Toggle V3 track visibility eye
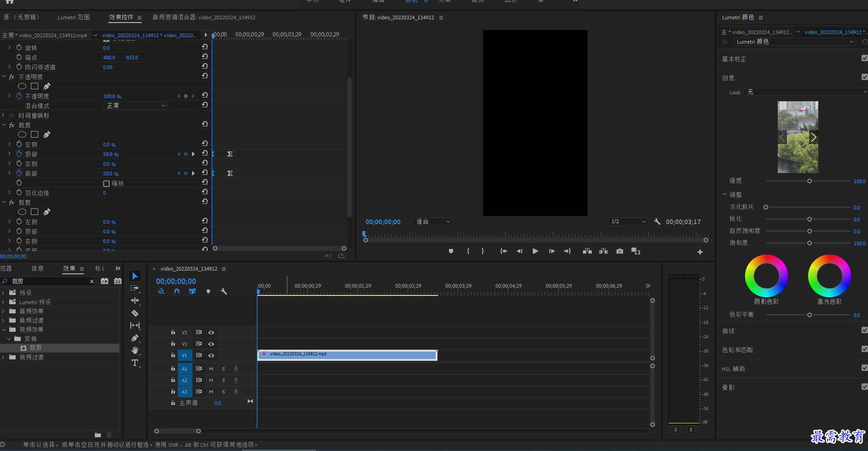The width and height of the screenshot is (868, 451). coord(211,332)
